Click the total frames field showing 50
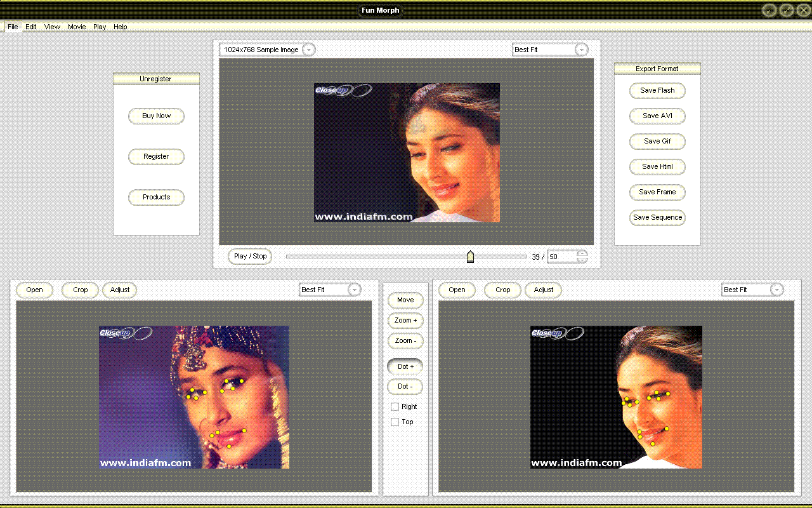 point(562,257)
